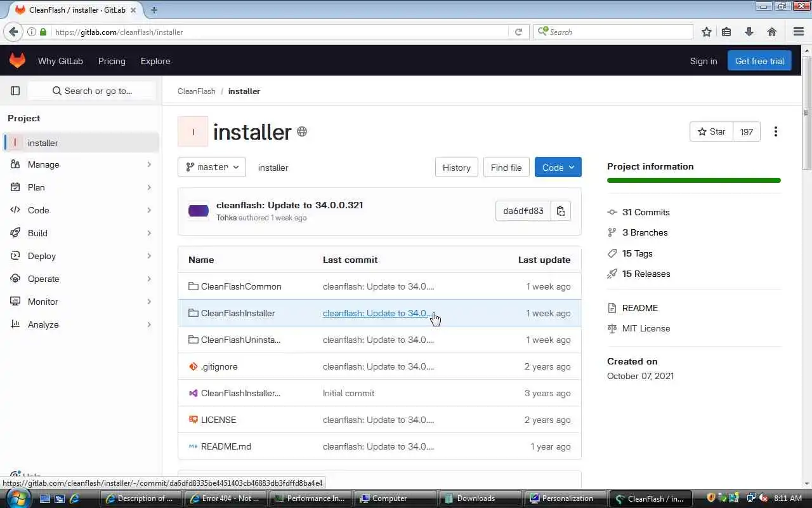Image resolution: width=812 pixels, height=508 pixels.
Task: Expand the Plan sidebar section
Action: click(81, 187)
